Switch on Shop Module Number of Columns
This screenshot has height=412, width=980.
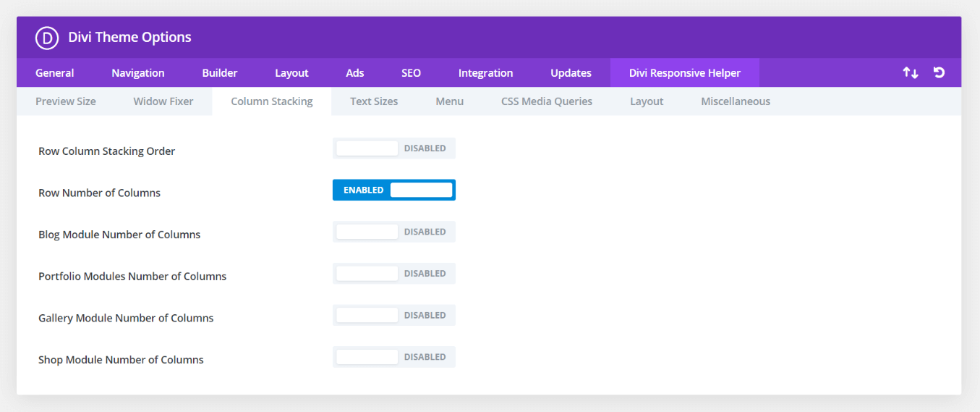point(394,357)
